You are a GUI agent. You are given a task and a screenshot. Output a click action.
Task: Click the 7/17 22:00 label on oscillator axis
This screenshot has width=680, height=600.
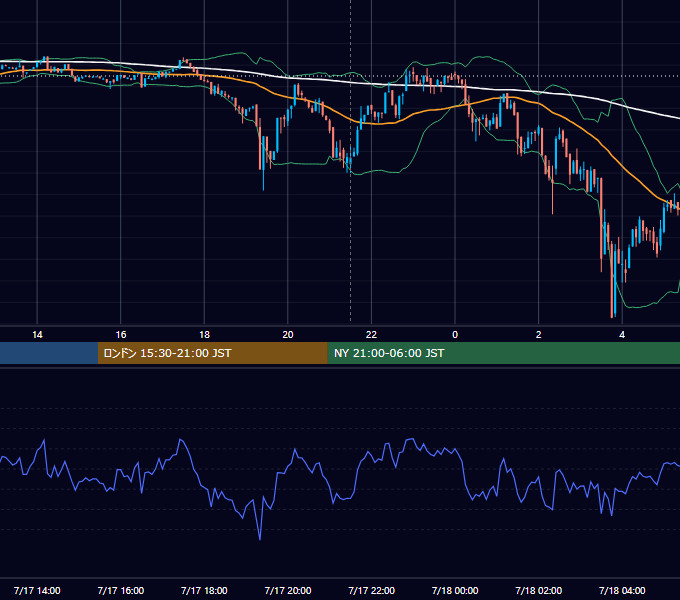pos(372,590)
